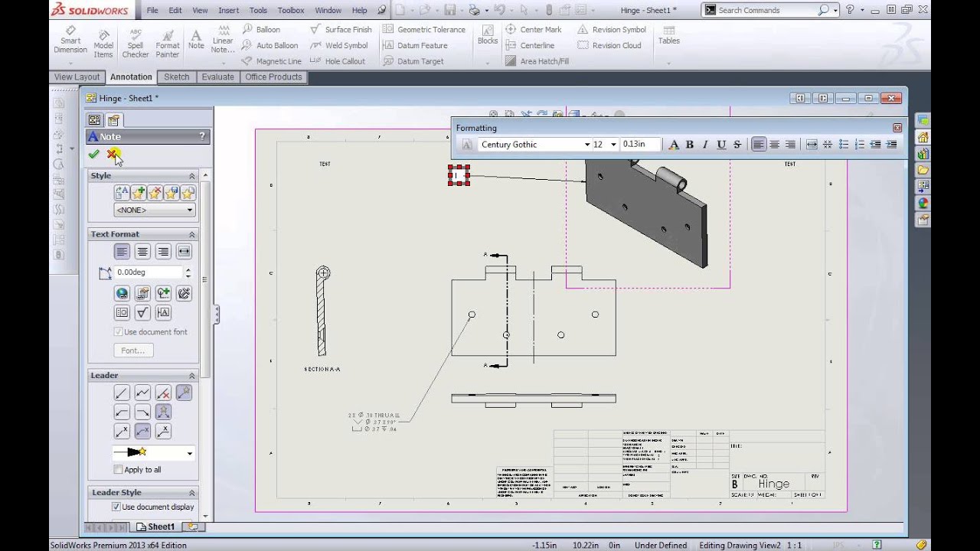Click the Auto Balloon button
This screenshot has width=980, height=551.
(271, 45)
